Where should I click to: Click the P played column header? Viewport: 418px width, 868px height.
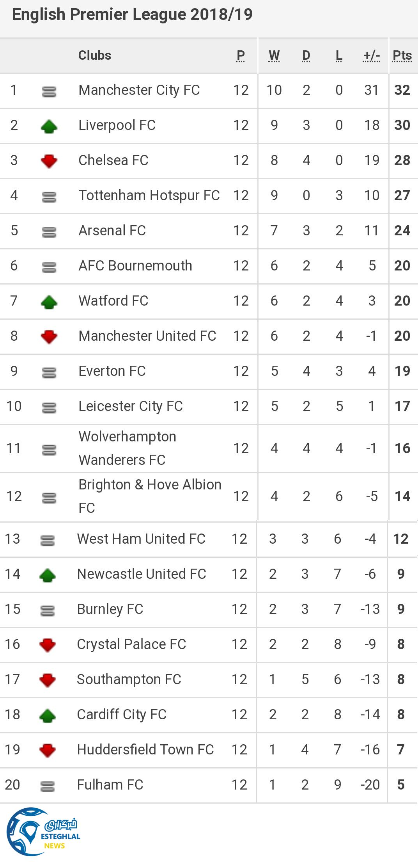pos(241,55)
